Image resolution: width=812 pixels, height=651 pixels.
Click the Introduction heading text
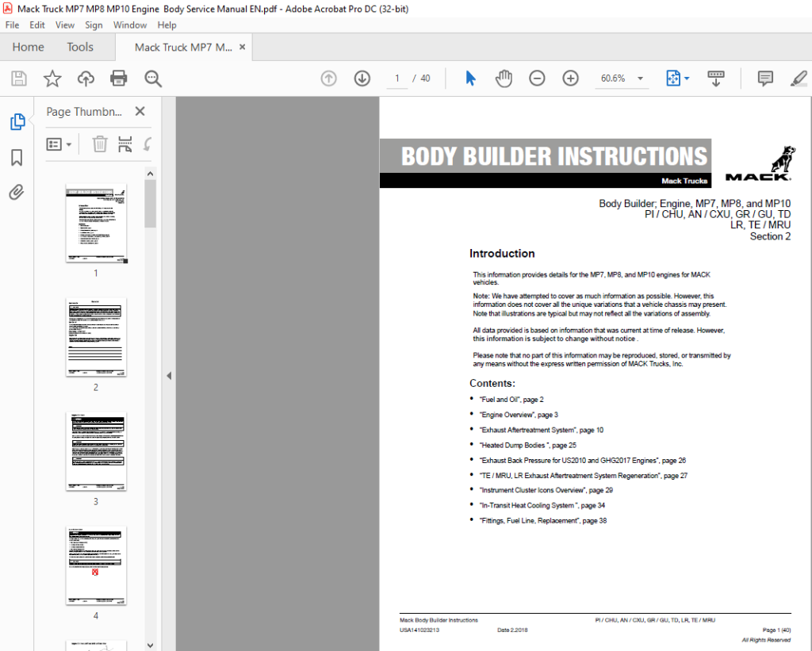coord(502,253)
